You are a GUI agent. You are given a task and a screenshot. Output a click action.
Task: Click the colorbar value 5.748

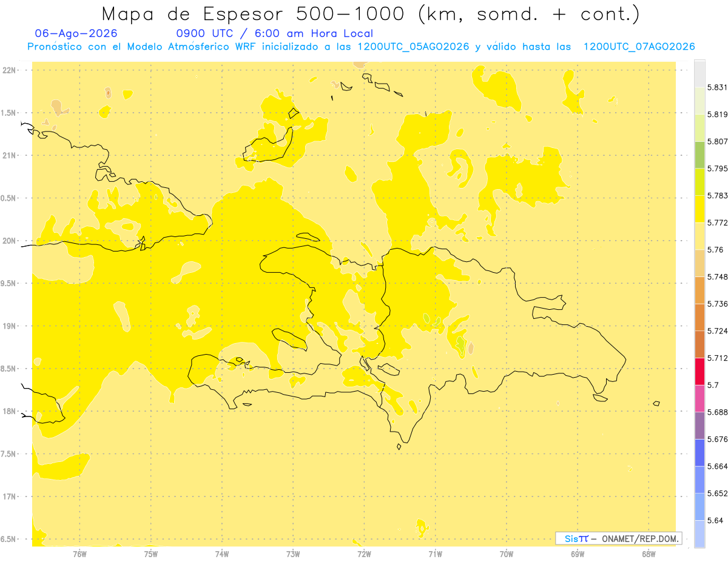(718, 277)
